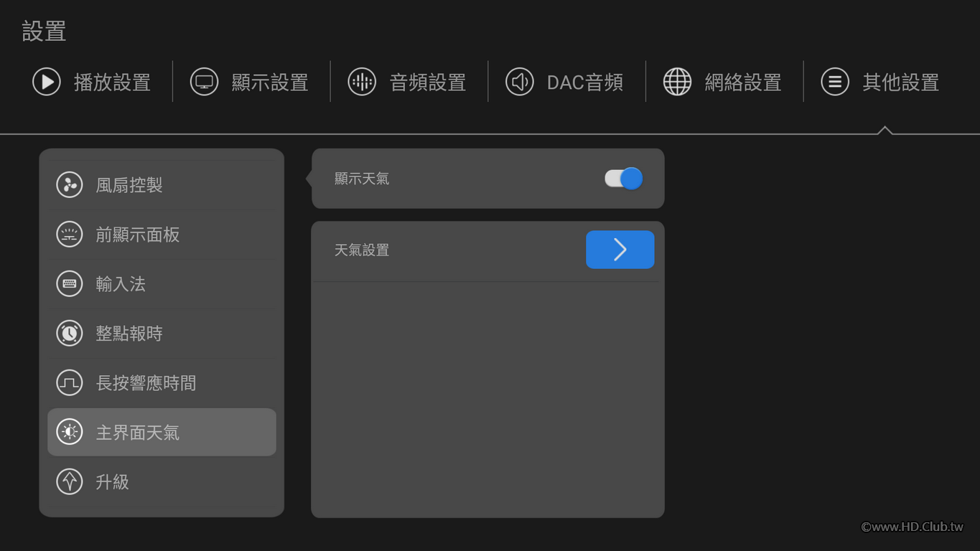Switch to the 顯示設置 tab
Viewport: 980px width, 551px height.
[x=249, y=82]
